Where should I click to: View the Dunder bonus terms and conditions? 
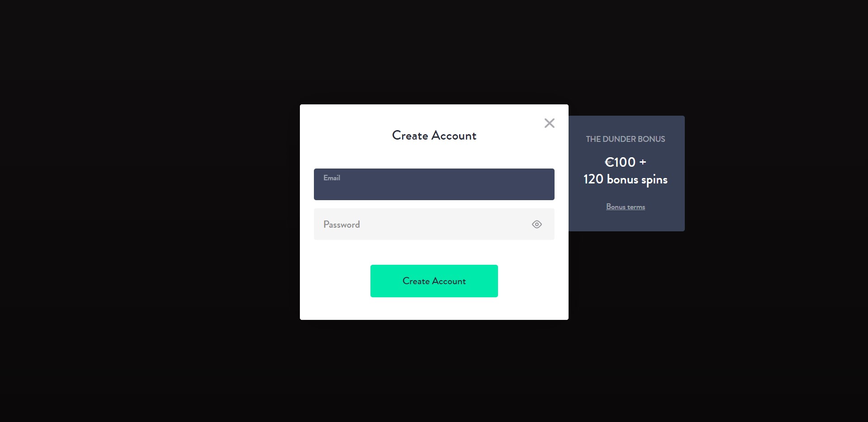click(x=626, y=207)
